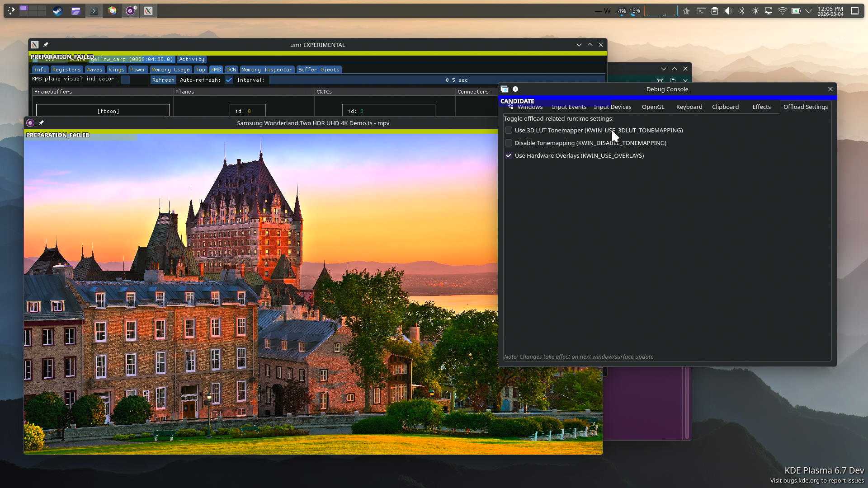Open the KDE application launcher
Screen dimensions: 868x488
[x=11, y=11]
